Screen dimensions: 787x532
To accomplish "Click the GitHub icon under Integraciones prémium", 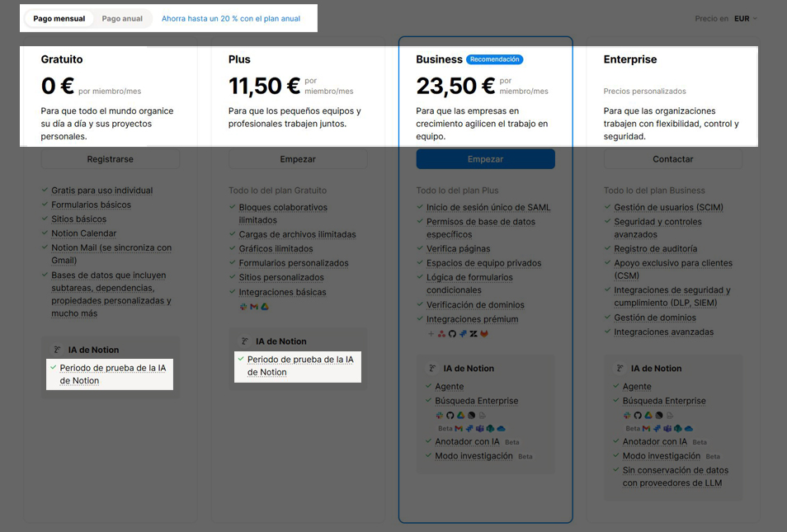I will pyautogui.click(x=452, y=334).
